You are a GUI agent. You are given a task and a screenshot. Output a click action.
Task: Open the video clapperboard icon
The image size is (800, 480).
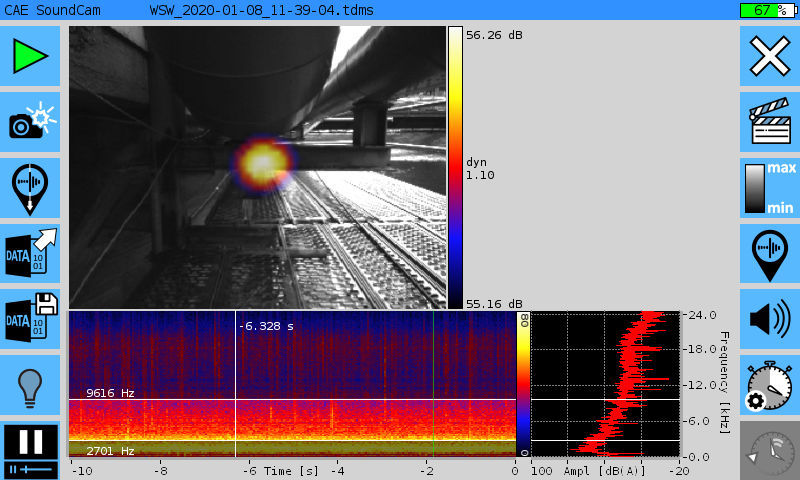coord(770,121)
